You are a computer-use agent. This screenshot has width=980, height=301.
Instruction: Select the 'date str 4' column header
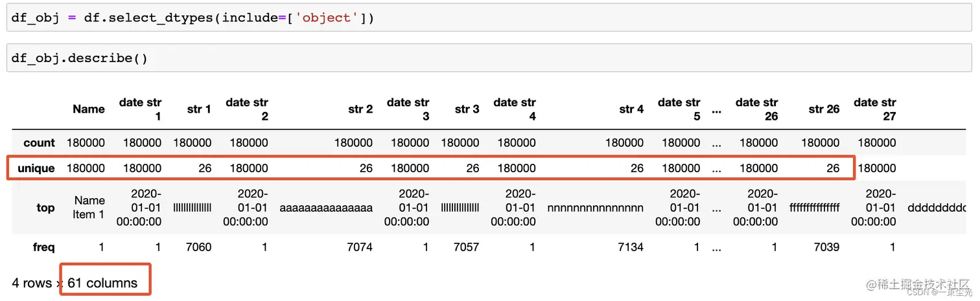(515, 109)
